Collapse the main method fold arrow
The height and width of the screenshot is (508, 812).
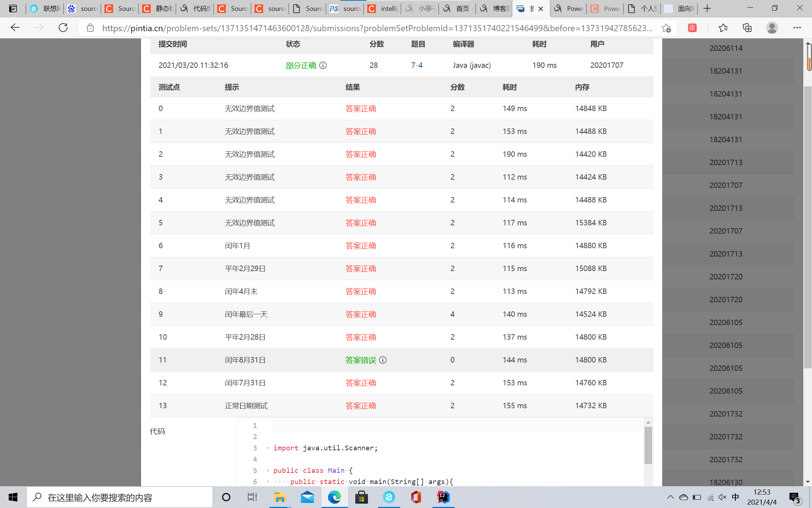click(x=268, y=482)
